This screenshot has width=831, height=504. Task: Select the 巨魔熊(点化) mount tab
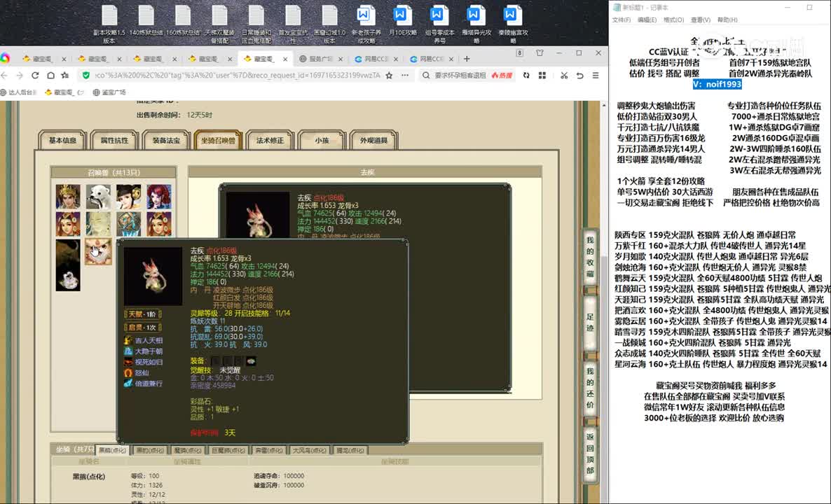228,451
